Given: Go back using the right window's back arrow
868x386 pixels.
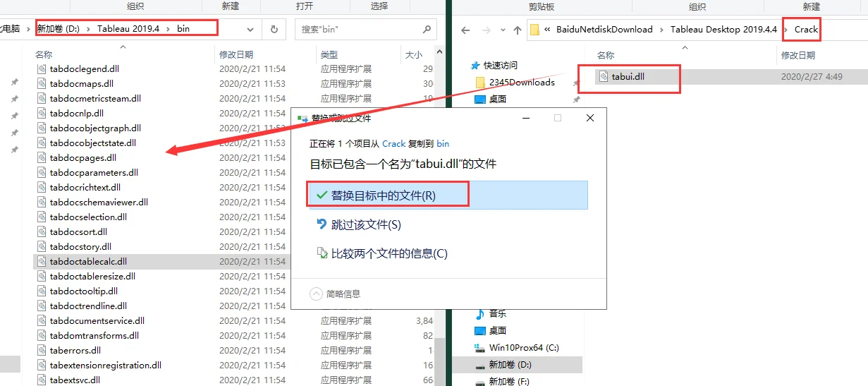Looking at the screenshot, I should tap(465, 30).
